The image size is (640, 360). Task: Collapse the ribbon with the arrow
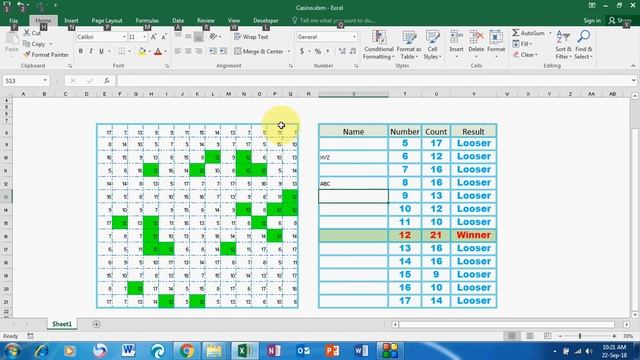coord(633,66)
